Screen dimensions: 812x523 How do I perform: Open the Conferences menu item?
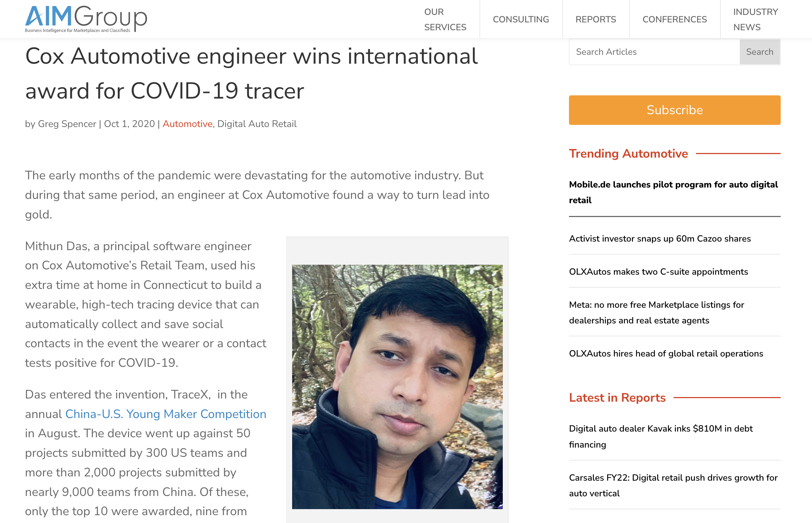675,19
